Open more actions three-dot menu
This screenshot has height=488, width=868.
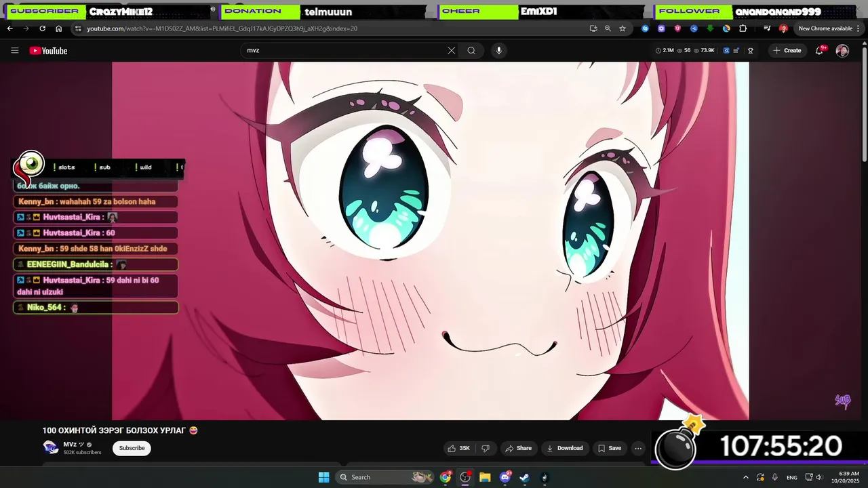[x=638, y=448]
